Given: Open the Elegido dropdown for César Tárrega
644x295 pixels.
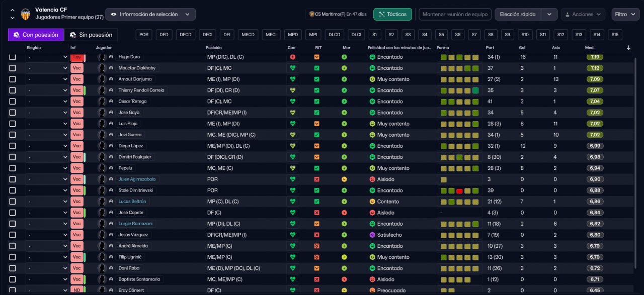Looking at the screenshot, I should pyautogui.click(x=47, y=102).
